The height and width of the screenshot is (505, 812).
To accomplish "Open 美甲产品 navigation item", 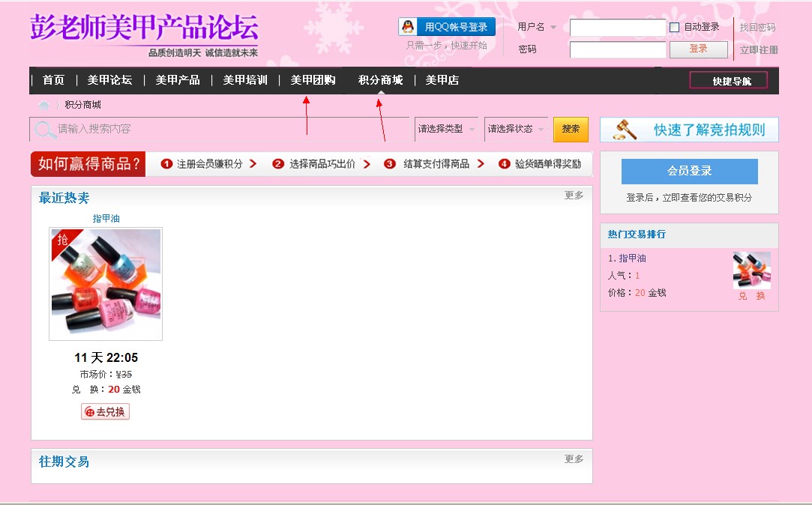I will coord(178,80).
